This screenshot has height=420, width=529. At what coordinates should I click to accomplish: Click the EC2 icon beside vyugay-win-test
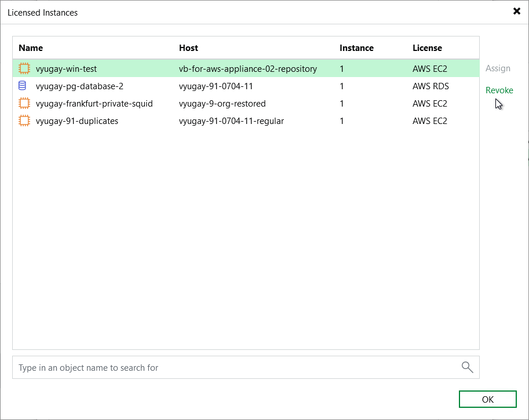pyautogui.click(x=24, y=68)
